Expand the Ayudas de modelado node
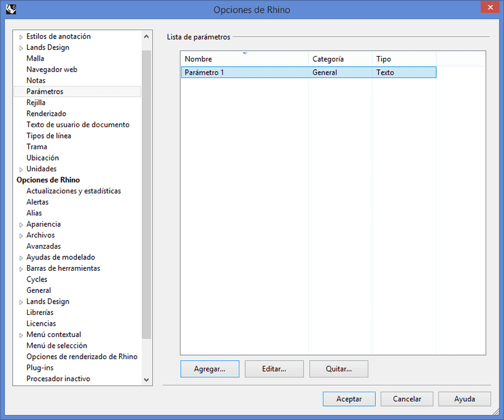This screenshot has height=420, width=504. [21, 258]
